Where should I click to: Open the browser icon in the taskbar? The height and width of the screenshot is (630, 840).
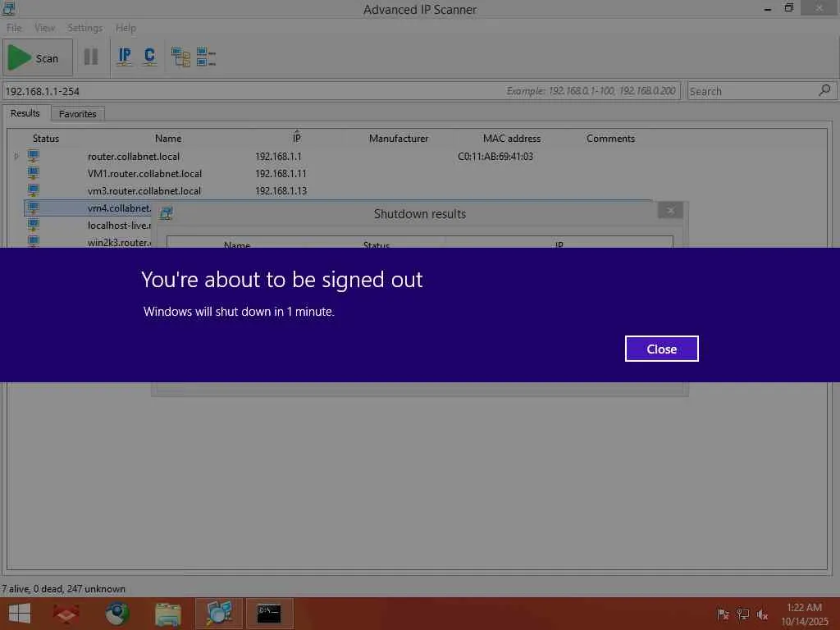click(116, 614)
